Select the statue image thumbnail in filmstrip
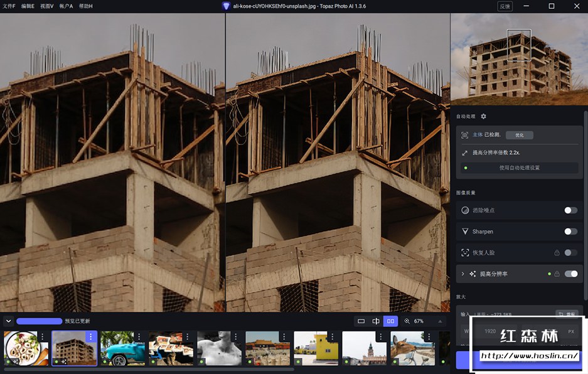Viewport: 588px width, 374px height. click(219, 348)
